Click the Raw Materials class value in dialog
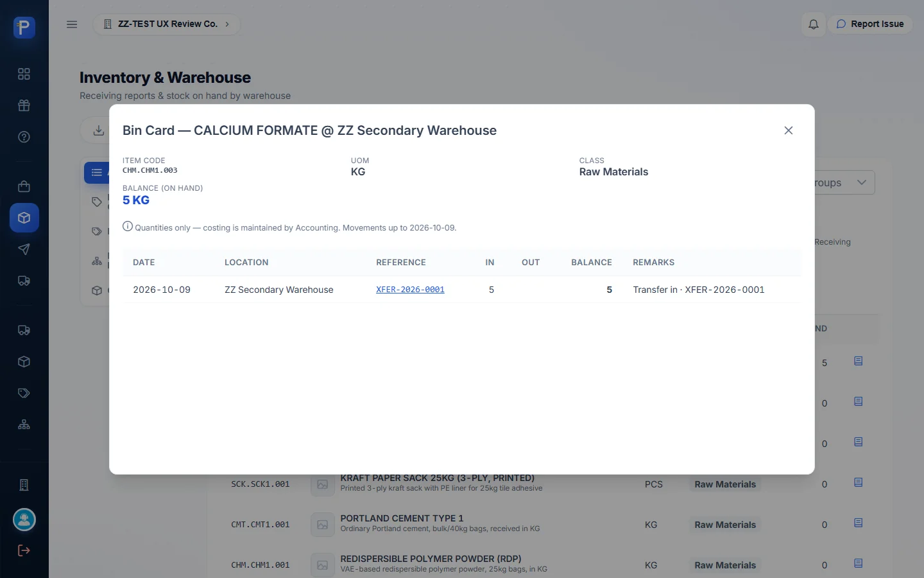 click(x=613, y=171)
